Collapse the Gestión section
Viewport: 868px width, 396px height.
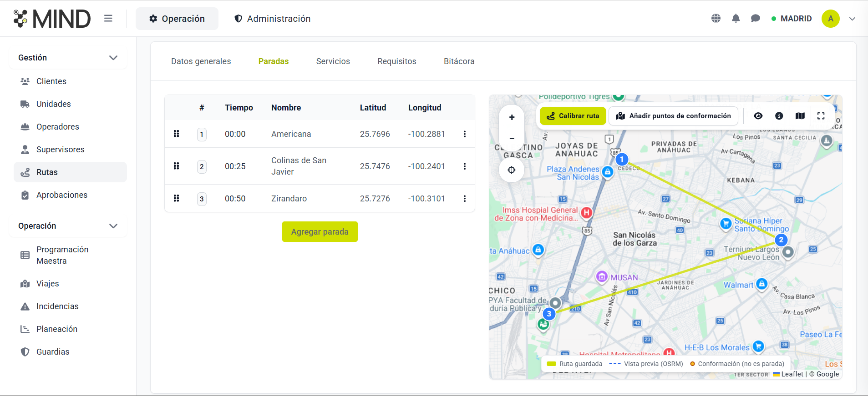pos(113,58)
